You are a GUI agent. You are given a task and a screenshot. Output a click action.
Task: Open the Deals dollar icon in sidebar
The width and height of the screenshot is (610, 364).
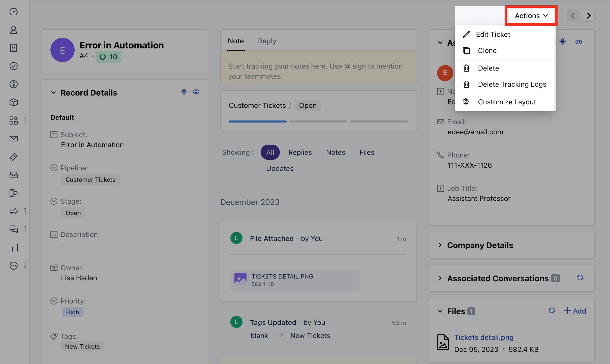[14, 84]
